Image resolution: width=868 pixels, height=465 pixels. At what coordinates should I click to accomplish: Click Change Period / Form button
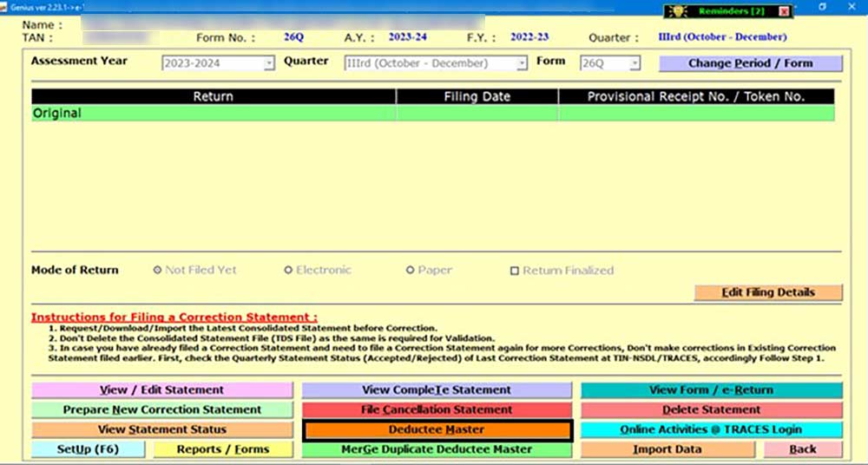[x=751, y=63]
